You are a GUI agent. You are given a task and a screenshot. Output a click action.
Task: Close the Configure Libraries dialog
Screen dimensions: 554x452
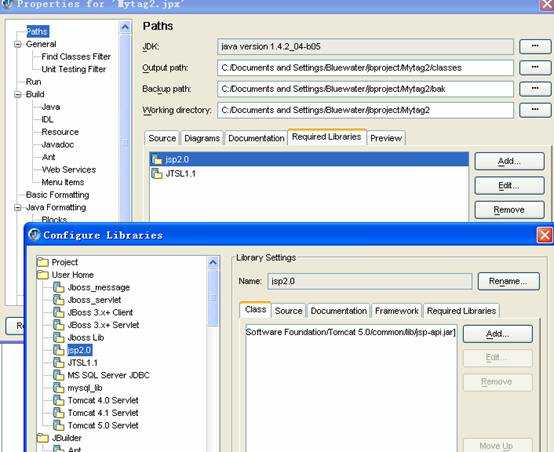[x=544, y=235]
